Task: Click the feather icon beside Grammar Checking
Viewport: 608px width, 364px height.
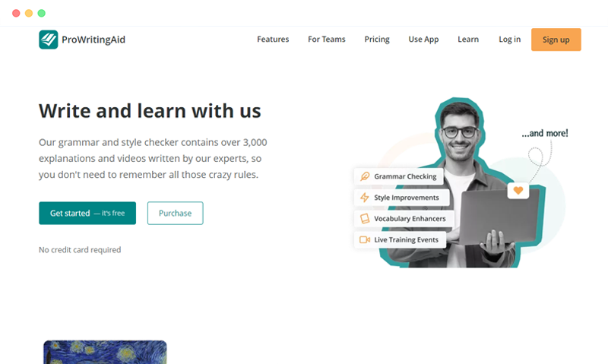Action: [x=365, y=176]
